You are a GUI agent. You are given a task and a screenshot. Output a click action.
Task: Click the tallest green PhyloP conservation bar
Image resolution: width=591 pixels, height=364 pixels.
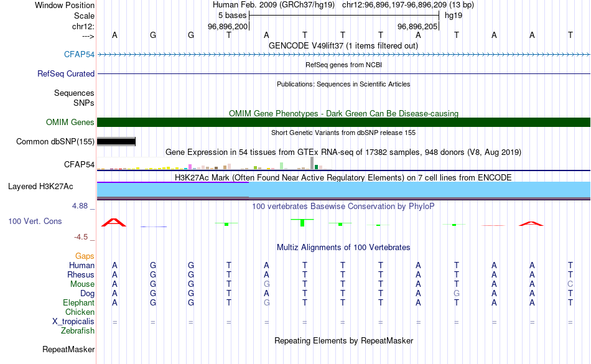coord(302,223)
